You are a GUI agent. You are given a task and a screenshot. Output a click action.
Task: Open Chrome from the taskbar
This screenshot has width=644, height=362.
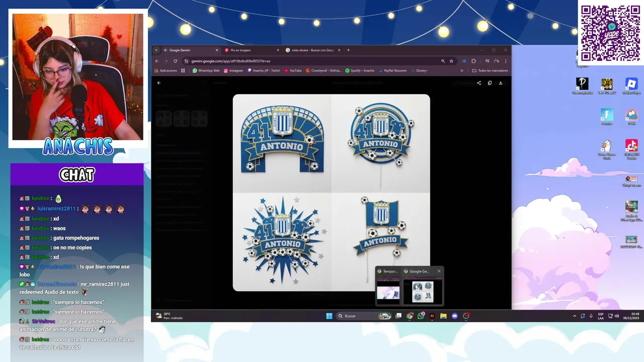410,316
